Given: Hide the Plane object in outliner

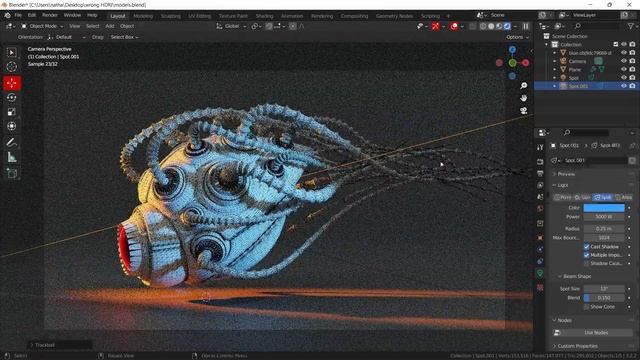Looking at the screenshot, I should click(624, 69).
